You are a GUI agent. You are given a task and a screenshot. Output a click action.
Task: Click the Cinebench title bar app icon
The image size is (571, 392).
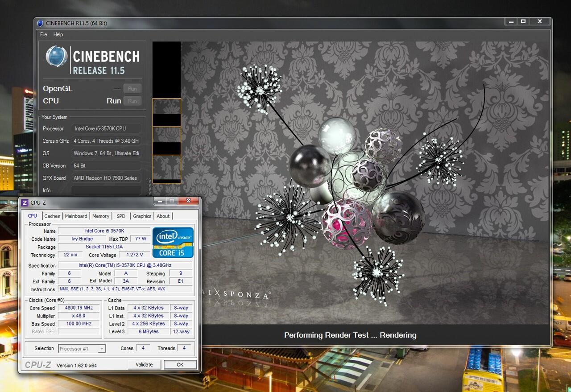click(40, 23)
